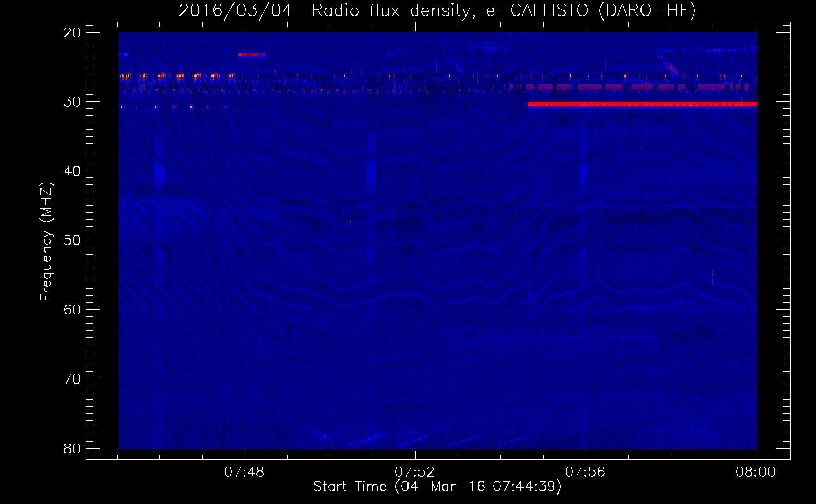Click the 07:48 time axis label
Viewport: 816px width, 504px height.
point(245,472)
